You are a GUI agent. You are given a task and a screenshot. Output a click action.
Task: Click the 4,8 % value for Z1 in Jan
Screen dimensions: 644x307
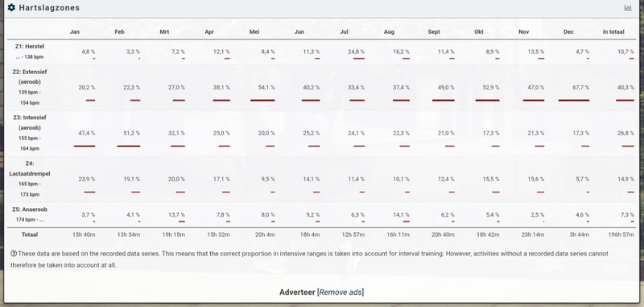89,52
